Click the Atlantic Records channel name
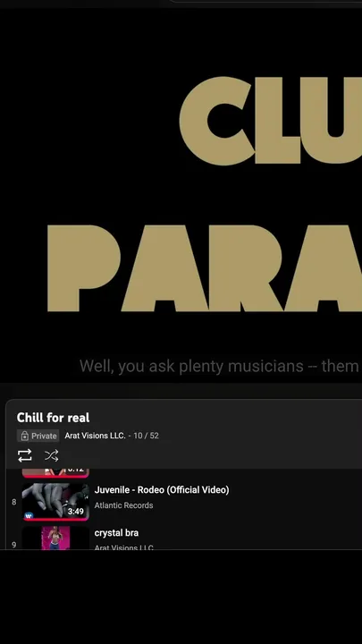 tap(123, 505)
